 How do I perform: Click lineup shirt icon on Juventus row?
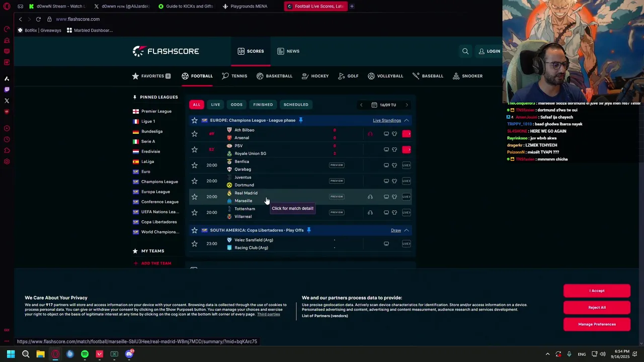coord(394,181)
